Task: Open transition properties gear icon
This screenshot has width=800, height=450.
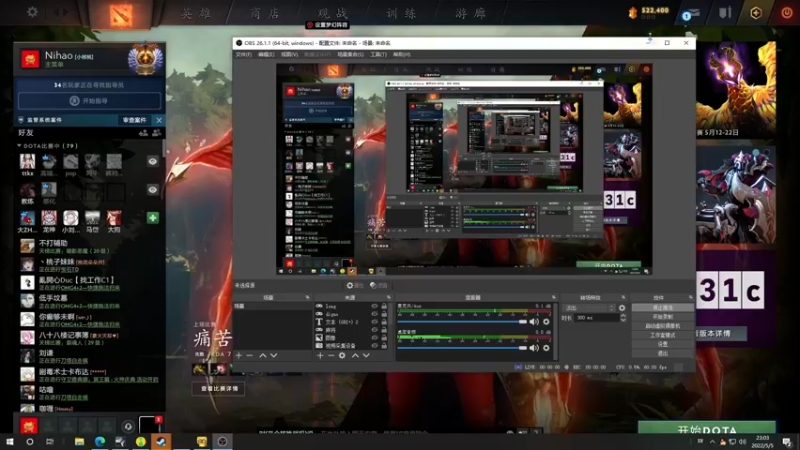Action: click(x=622, y=308)
